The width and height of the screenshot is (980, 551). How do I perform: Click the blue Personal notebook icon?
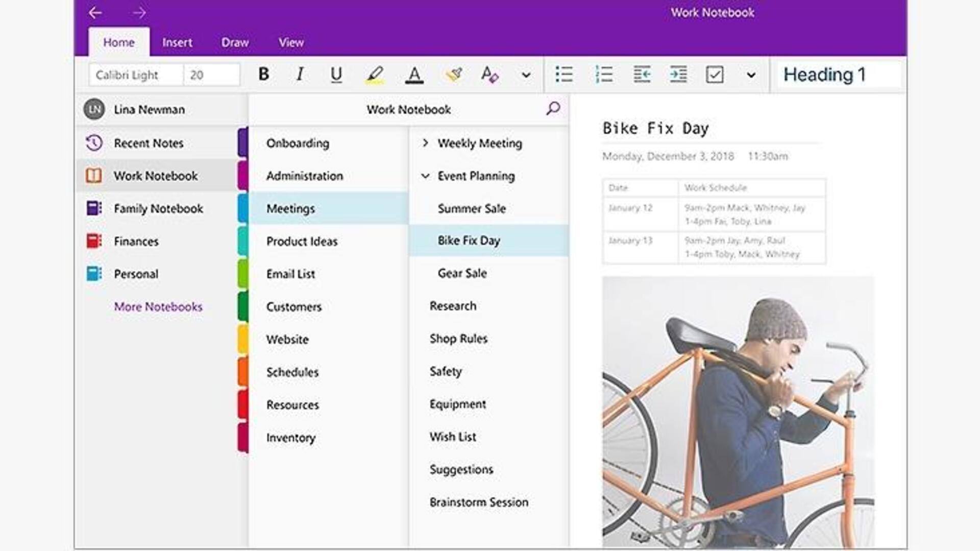pos(94,274)
